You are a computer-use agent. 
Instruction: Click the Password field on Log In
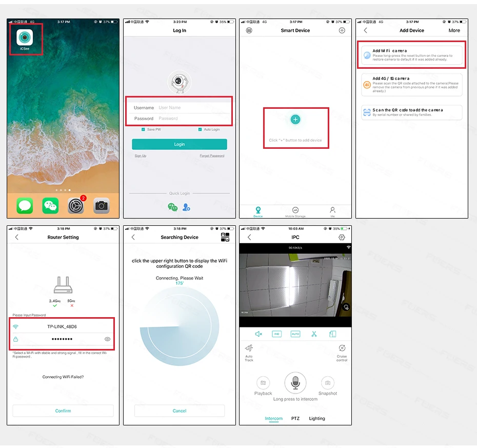[179, 119]
